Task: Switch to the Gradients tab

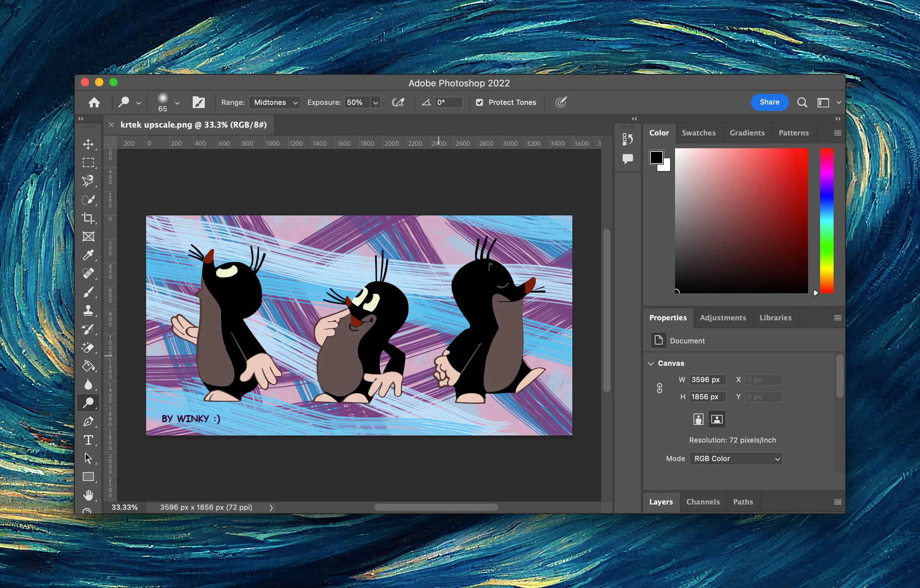Action: [x=747, y=133]
